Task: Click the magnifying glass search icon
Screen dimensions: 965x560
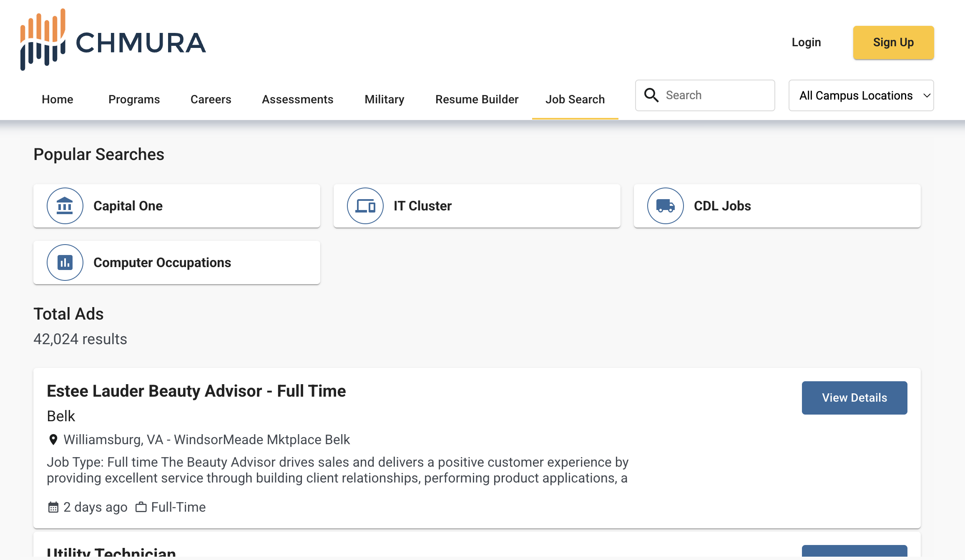Action: point(651,95)
